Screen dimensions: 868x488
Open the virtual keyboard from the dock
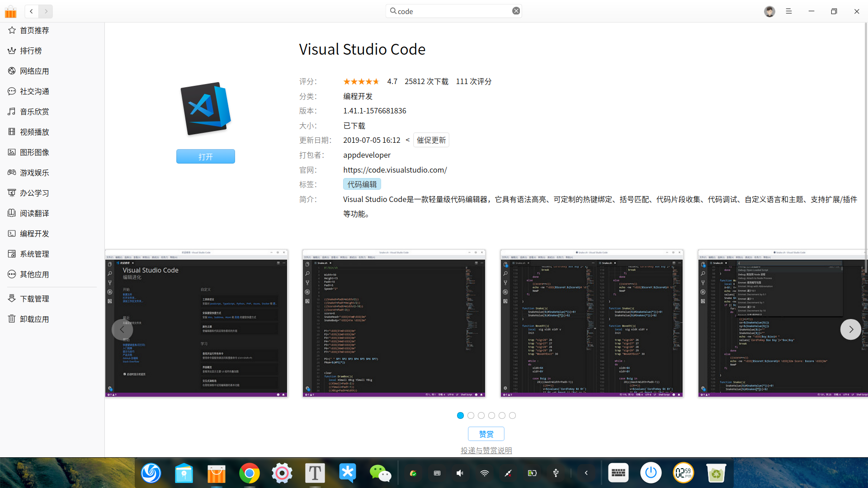point(618,473)
